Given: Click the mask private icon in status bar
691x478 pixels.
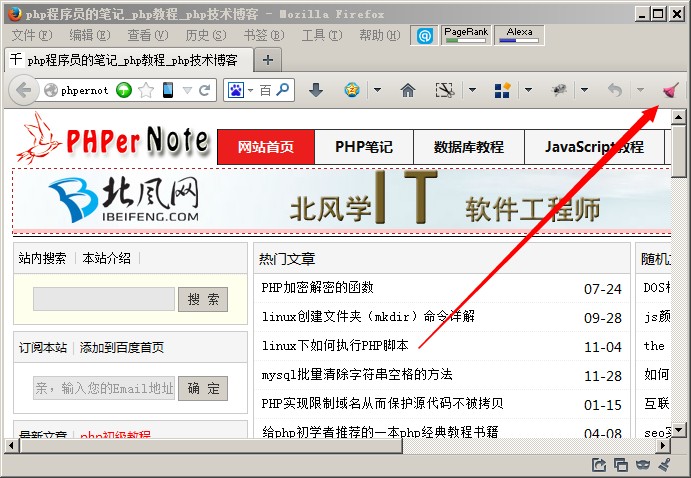Looking at the screenshot, I should pos(643,464).
